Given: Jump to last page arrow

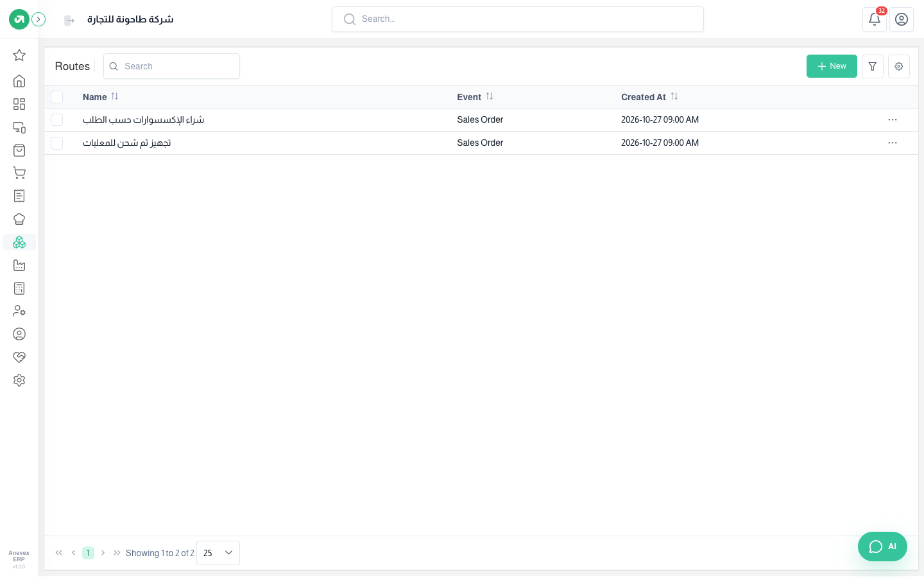Looking at the screenshot, I should [117, 553].
